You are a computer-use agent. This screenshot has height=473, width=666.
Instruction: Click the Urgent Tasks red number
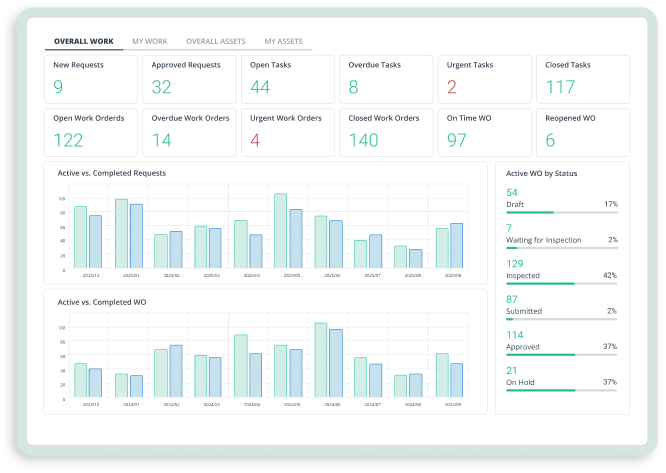(x=452, y=88)
